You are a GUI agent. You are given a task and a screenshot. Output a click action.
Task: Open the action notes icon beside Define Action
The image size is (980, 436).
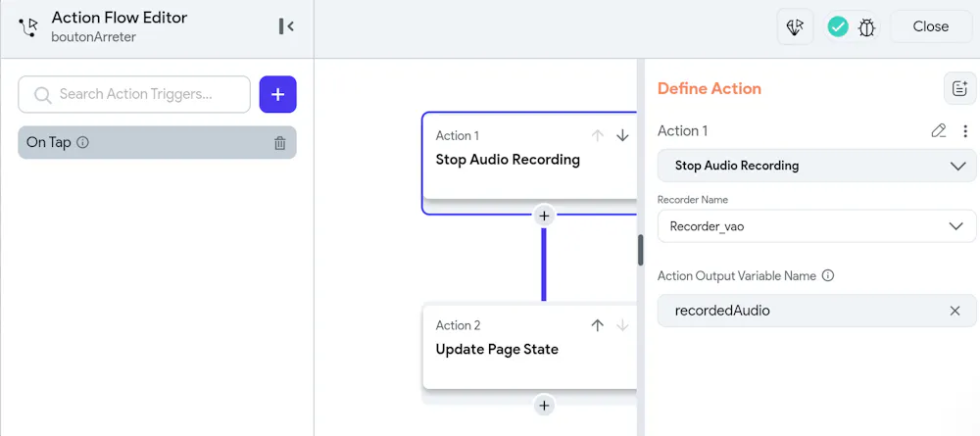coord(959,89)
